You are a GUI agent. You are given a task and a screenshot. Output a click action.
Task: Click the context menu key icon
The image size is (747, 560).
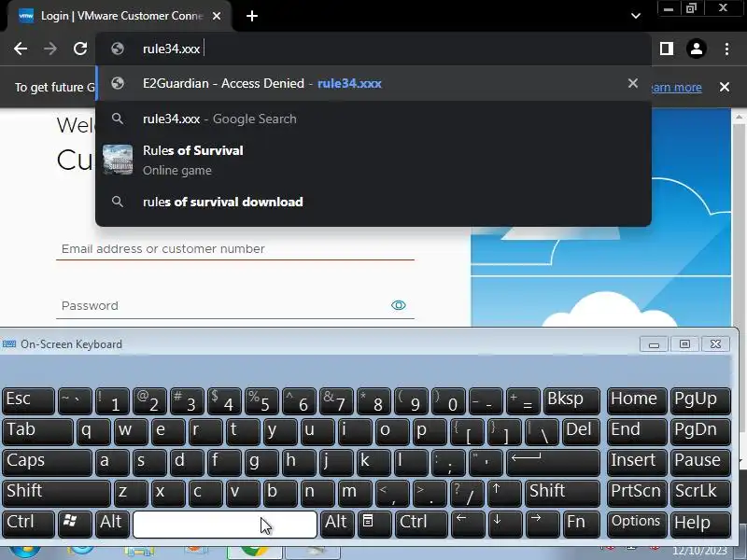374,524
